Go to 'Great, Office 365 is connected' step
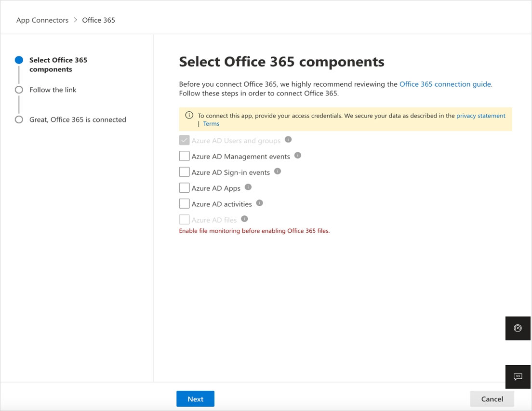This screenshot has width=532, height=411. [78, 119]
